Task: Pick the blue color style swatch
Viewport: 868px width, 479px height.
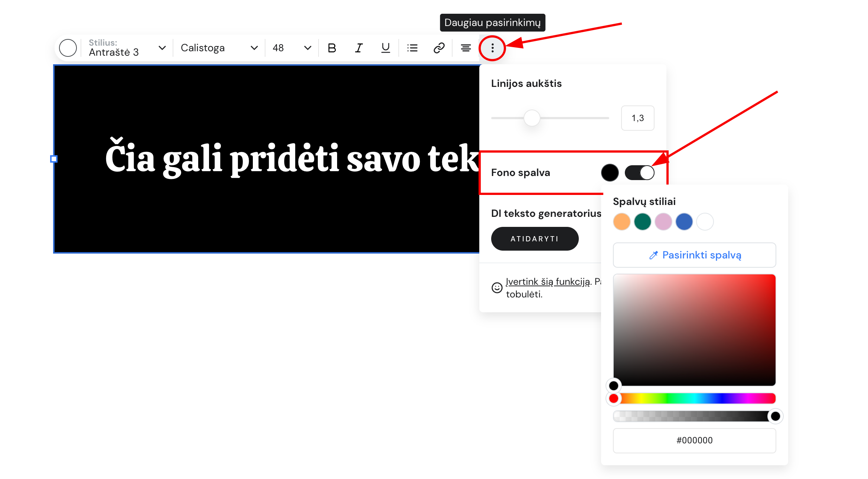Action: (x=684, y=222)
